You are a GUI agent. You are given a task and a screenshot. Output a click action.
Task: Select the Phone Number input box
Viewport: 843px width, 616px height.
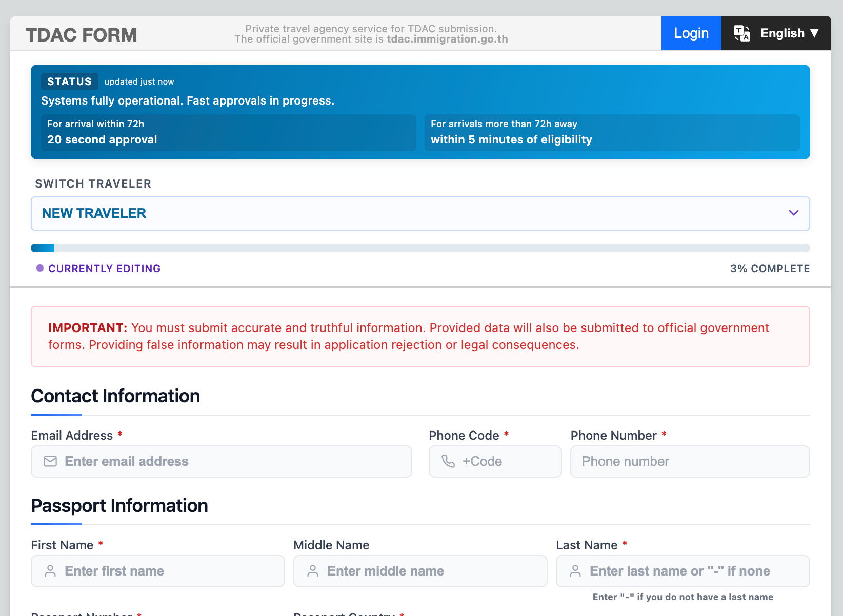[690, 461]
